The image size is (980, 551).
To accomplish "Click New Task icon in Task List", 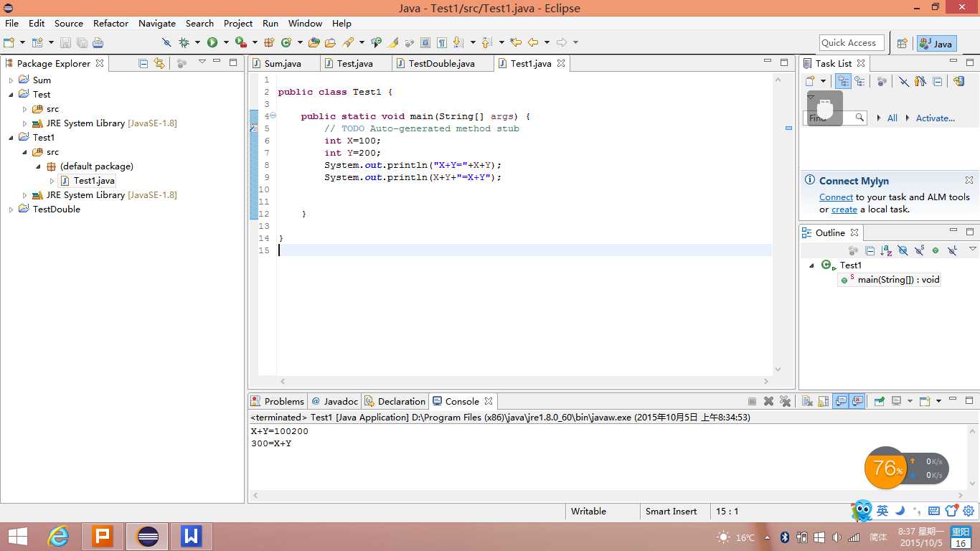I will (x=810, y=81).
